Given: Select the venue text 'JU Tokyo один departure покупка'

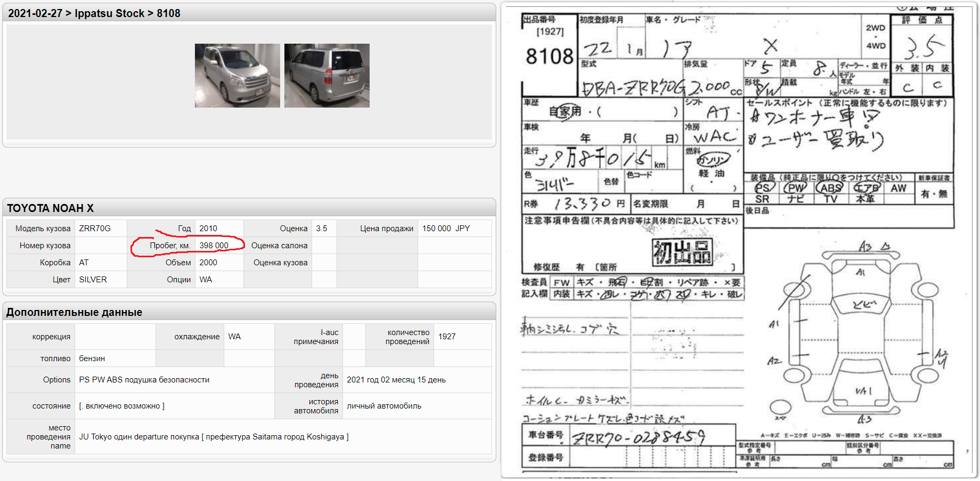Looking at the screenshot, I should coord(139,437).
